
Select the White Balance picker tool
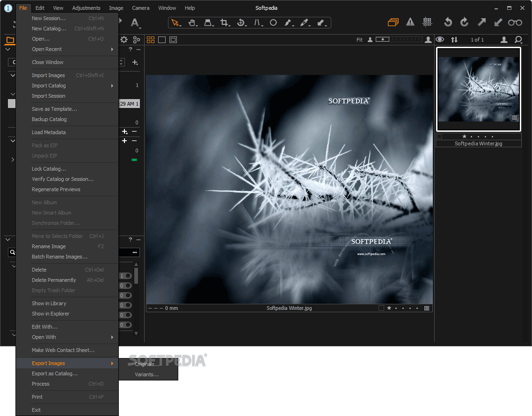[305, 23]
